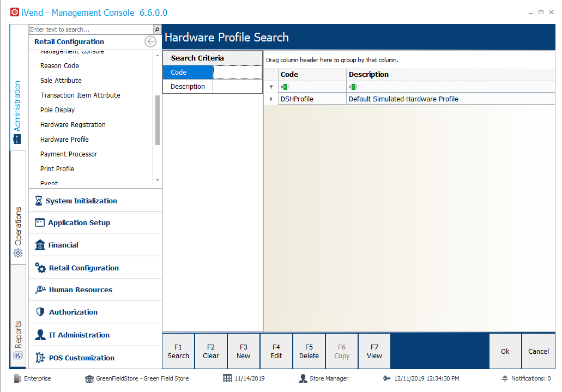Viewport: 562px width, 392px height.
Task: Click the iVend application logo icon
Action: (15, 12)
